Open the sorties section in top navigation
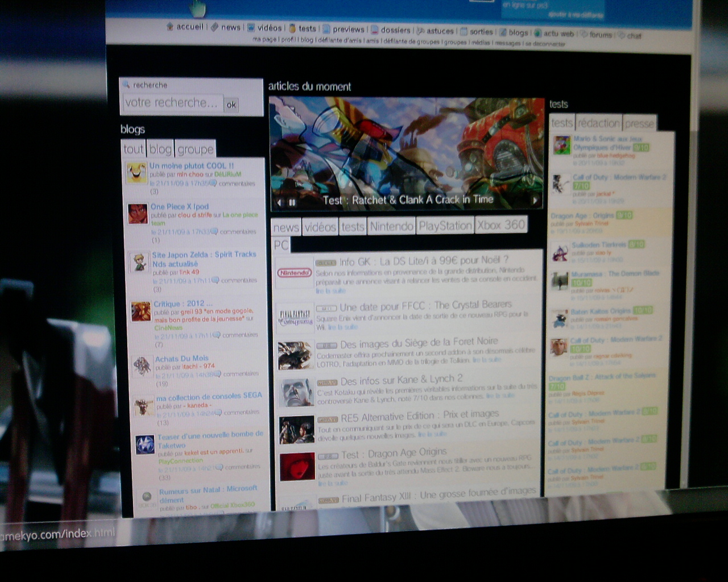Screen dimensions: 728x582 (477, 32)
